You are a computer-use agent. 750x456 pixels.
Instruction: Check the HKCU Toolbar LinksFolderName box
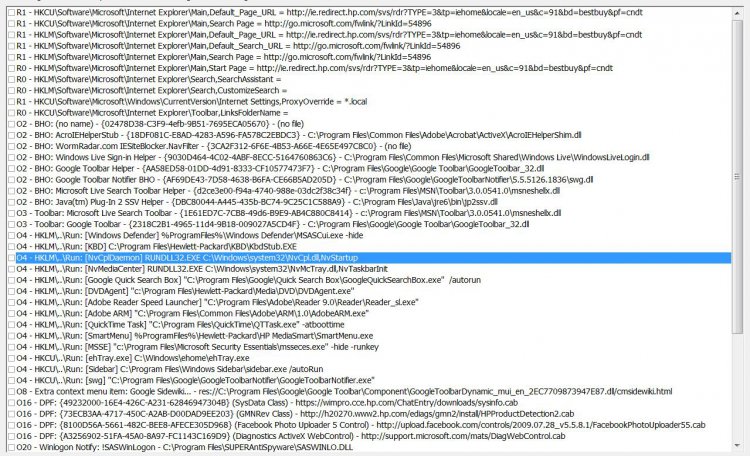[11, 113]
